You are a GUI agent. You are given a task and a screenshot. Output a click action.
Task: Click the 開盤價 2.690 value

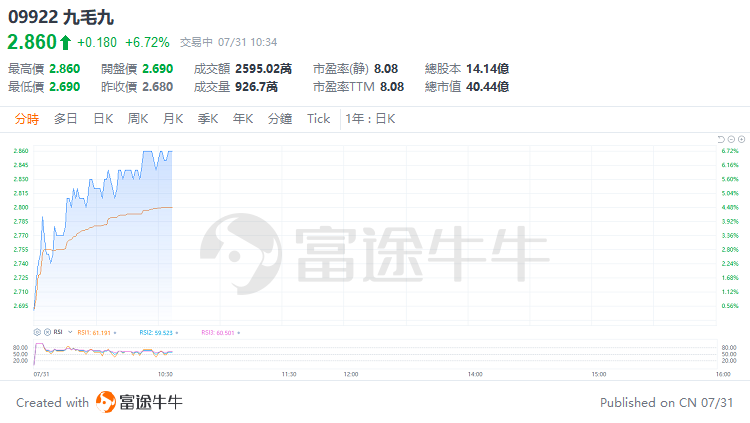click(157, 69)
